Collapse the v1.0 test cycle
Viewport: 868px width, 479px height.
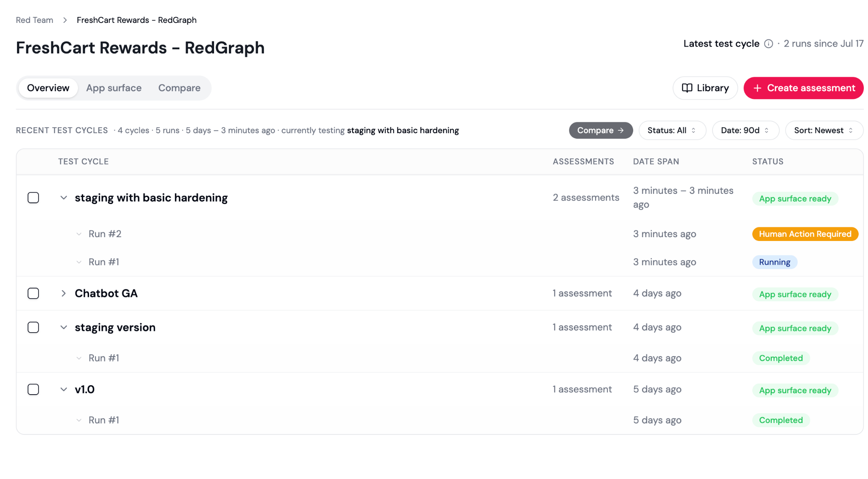coord(64,389)
